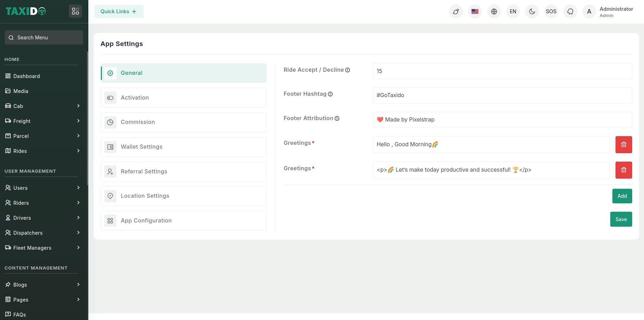Viewport: 644px width, 320px height.
Task: Toggle dark mode with the moon icon
Action: coord(532,11)
